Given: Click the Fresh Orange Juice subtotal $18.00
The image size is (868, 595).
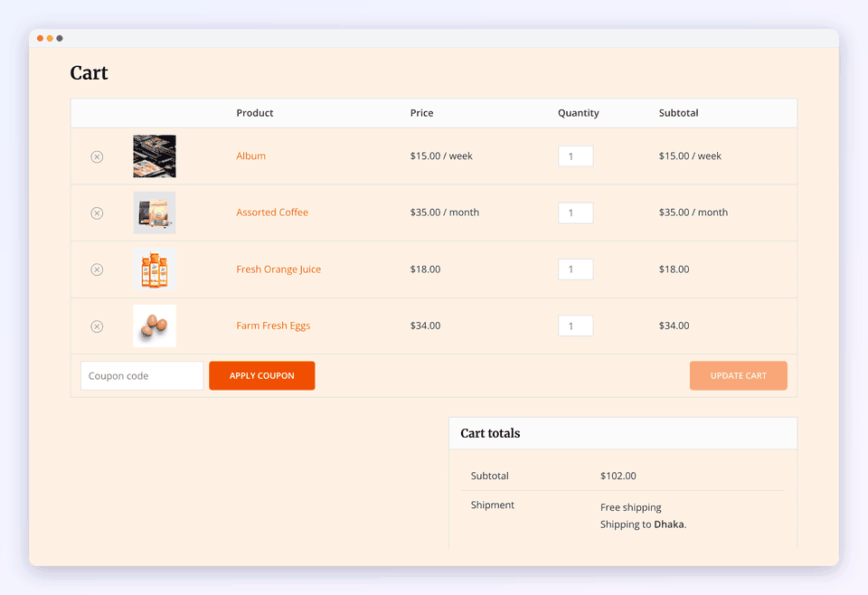Looking at the screenshot, I should click(674, 269).
